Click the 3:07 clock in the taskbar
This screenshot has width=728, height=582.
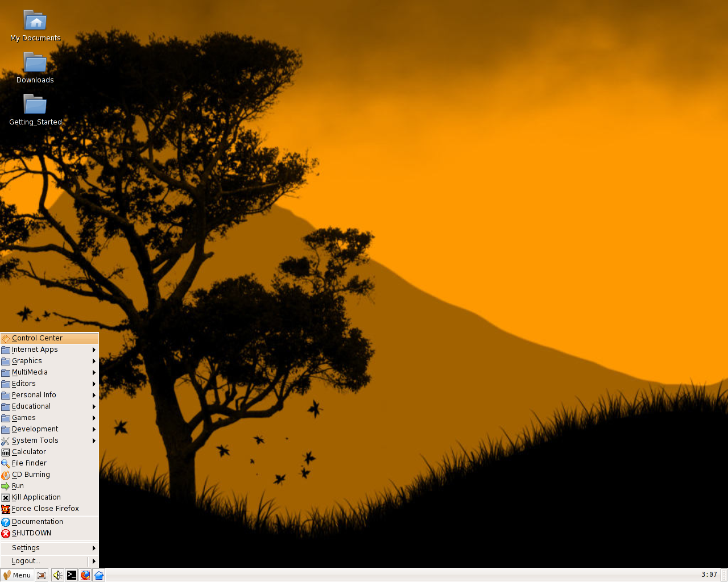pyautogui.click(x=709, y=575)
